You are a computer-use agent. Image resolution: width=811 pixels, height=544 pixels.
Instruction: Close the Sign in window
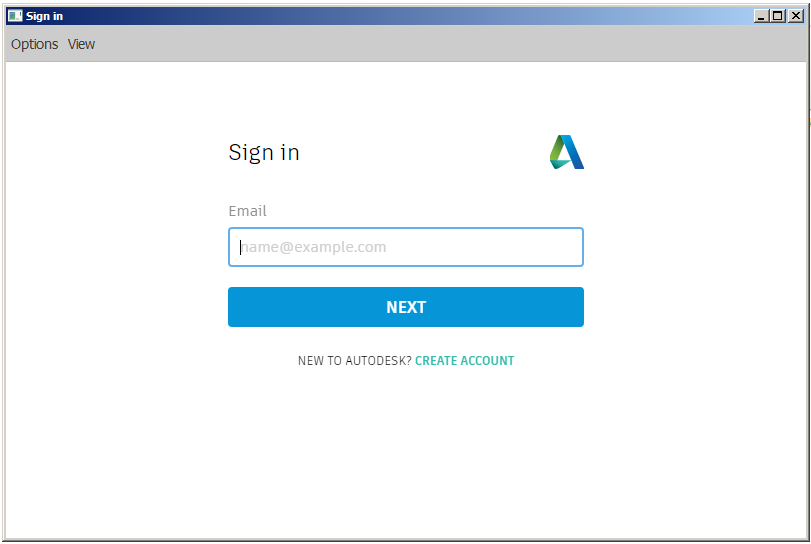(x=795, y=16)
